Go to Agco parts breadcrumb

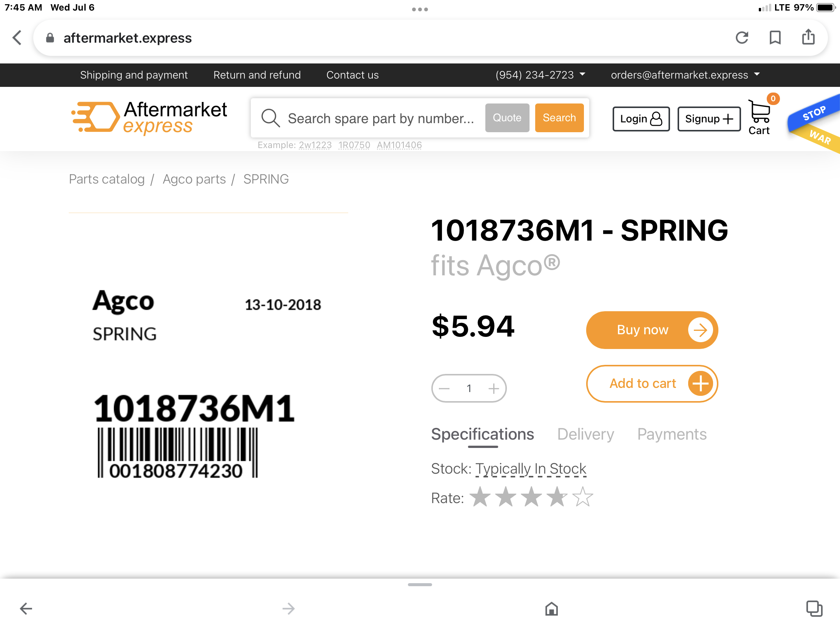(x=194, y=179)
